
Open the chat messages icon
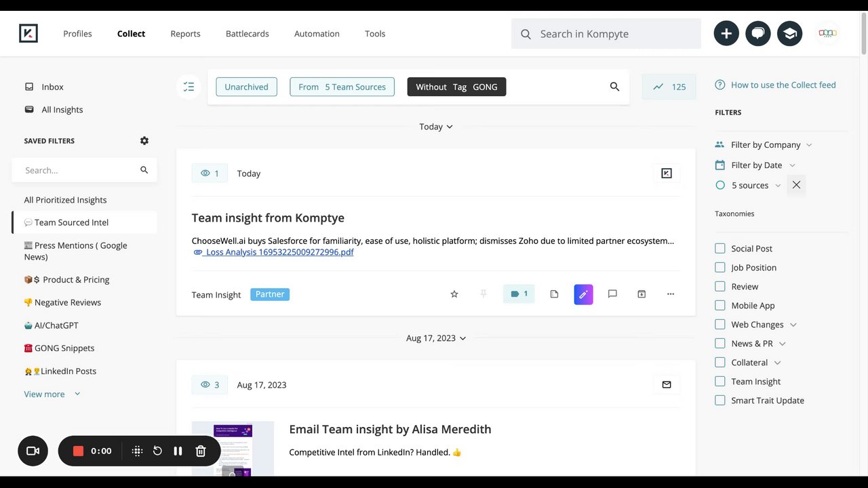(758, 33)
